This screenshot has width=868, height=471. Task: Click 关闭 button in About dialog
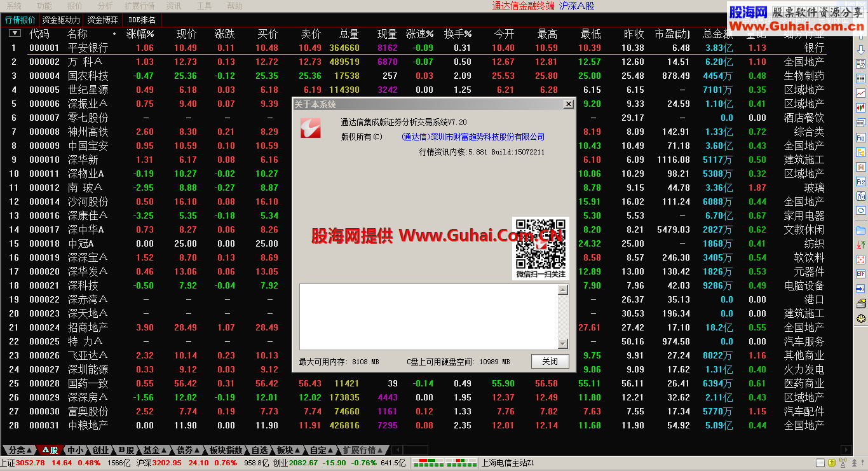[x=550, y=361]
